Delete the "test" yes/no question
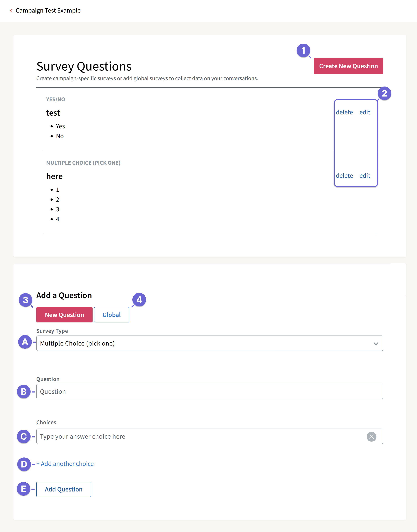The width and height of the screenshot is (417, 532). pos(344,112)
